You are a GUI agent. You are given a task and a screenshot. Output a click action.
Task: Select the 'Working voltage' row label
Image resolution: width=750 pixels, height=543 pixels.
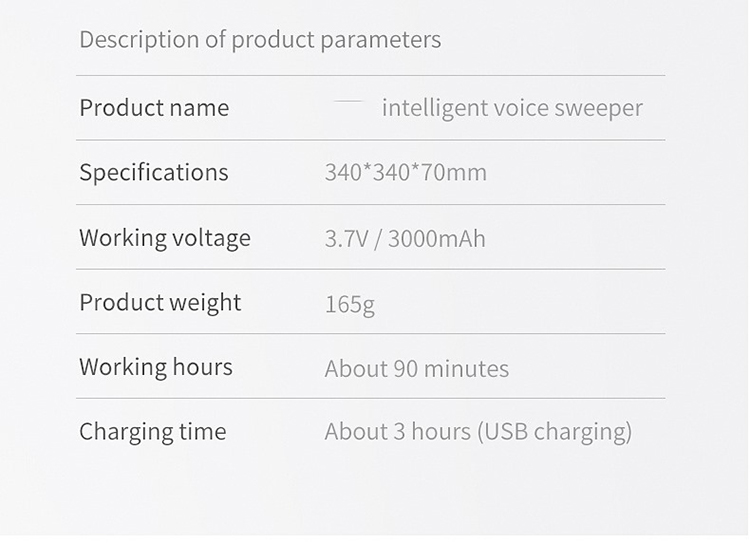[165, 238]
